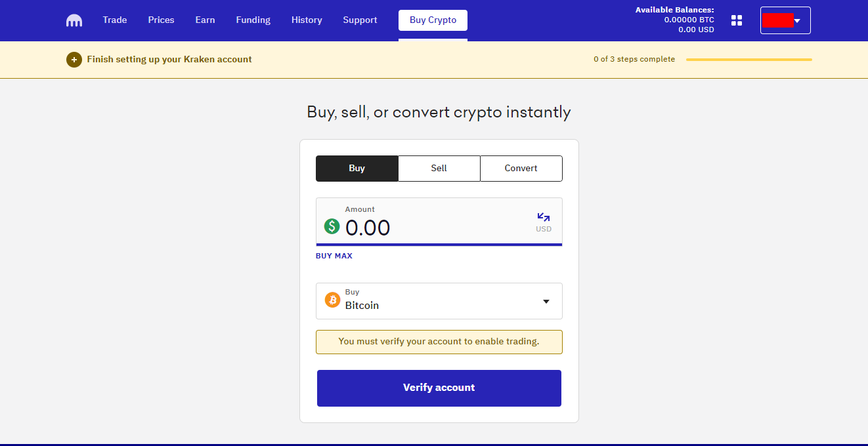868x446 pixels.
Task: Click Finish setting up your Kraken account
Action: [169, 59]
